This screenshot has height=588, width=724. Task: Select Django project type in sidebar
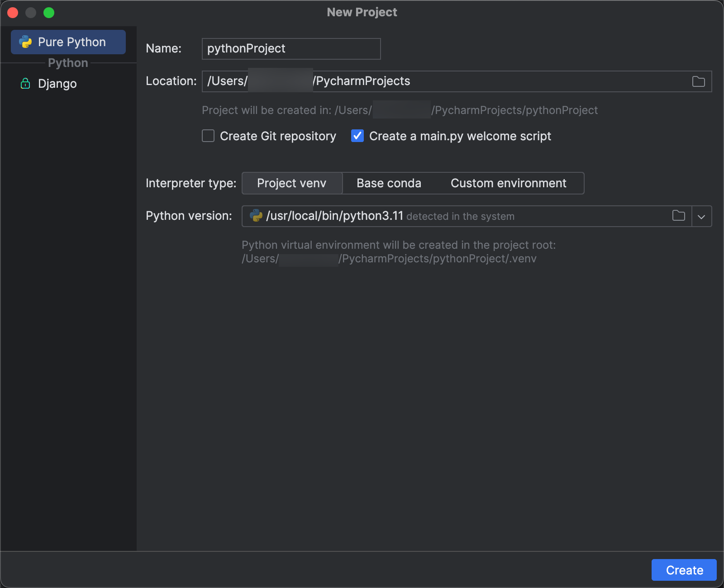coord(57,83)
